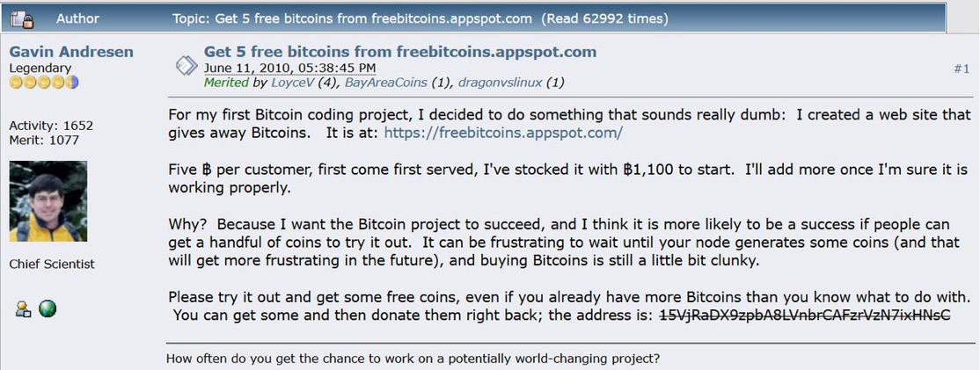Click the locked topic icon in header
980x370 pixels.
(23, 18)
